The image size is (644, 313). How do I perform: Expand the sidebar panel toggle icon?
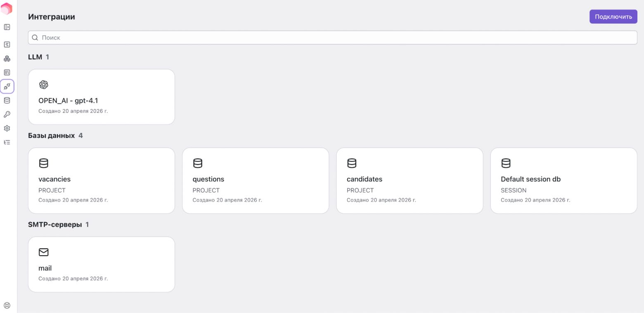pyautogui.click(x=7, y=27)
